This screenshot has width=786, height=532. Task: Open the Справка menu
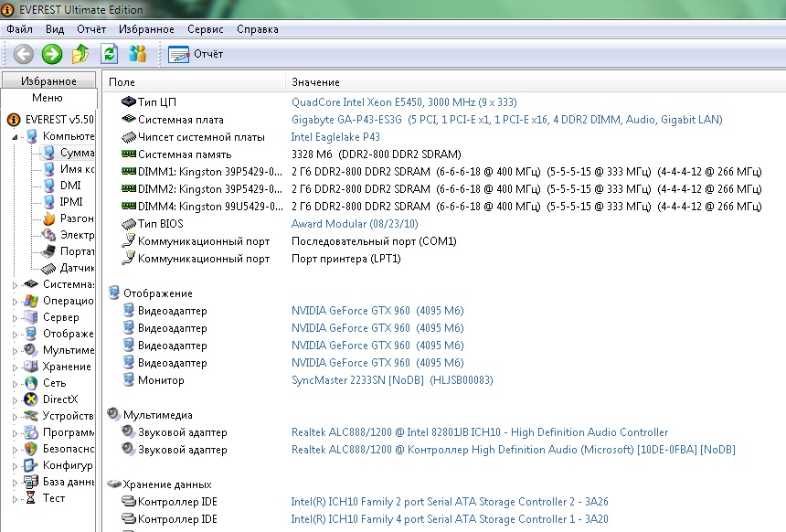click(x=258, y=29)
